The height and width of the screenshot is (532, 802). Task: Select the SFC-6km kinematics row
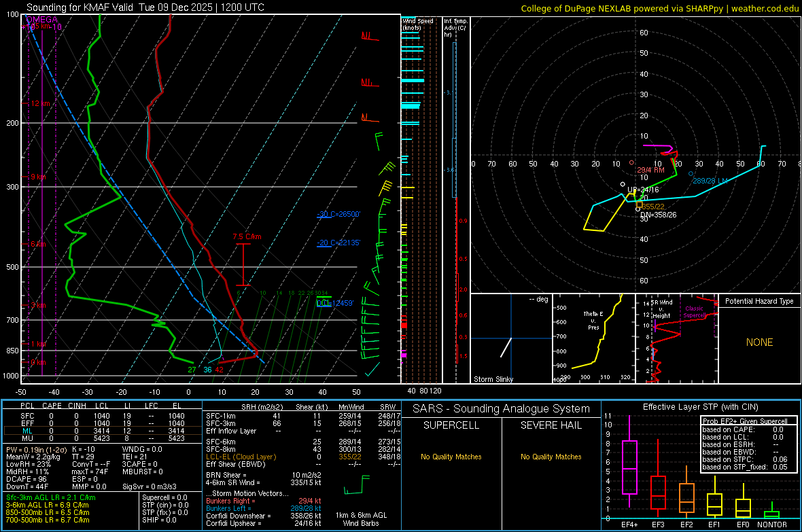pos(303,442)
